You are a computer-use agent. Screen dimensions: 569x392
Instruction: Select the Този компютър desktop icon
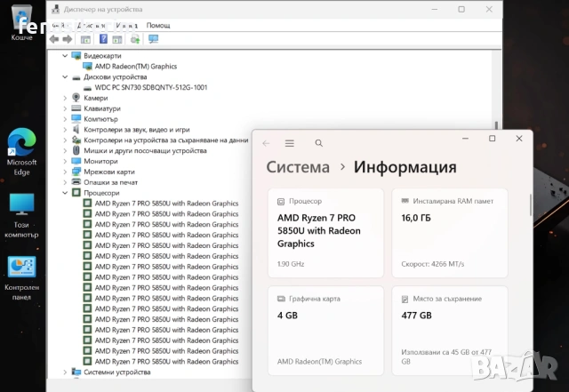21,216
